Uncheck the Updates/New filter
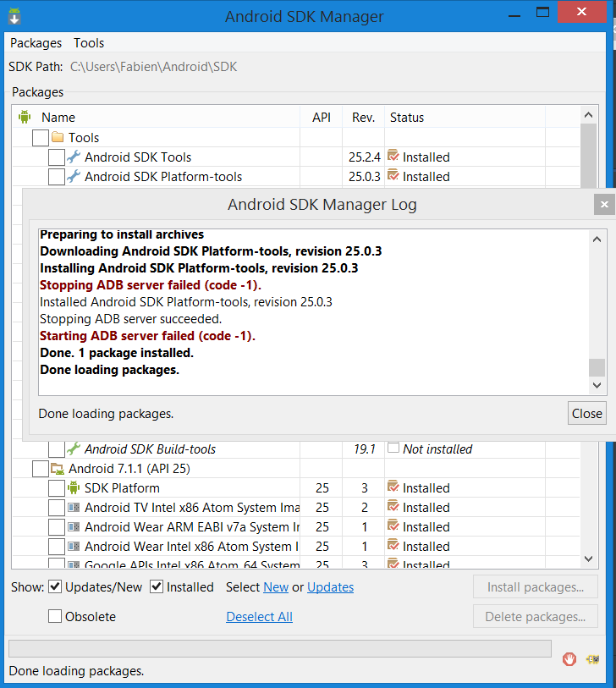The image size is (616, 688). tap(54, 586)
